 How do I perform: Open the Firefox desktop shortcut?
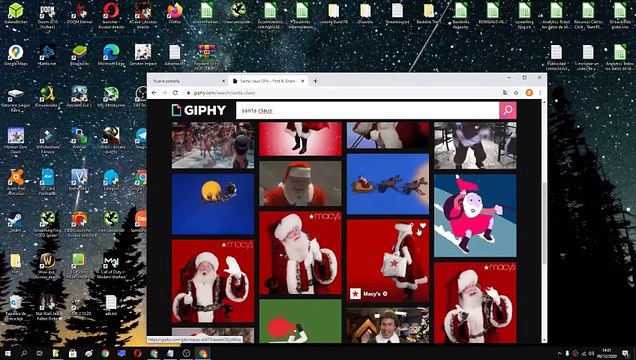click(x=175, y=14)
